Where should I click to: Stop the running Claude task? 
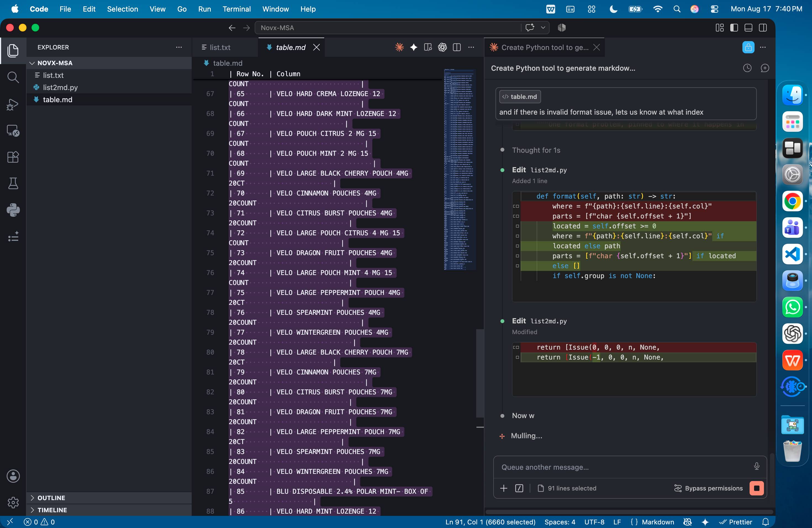[x=756, y=488]
